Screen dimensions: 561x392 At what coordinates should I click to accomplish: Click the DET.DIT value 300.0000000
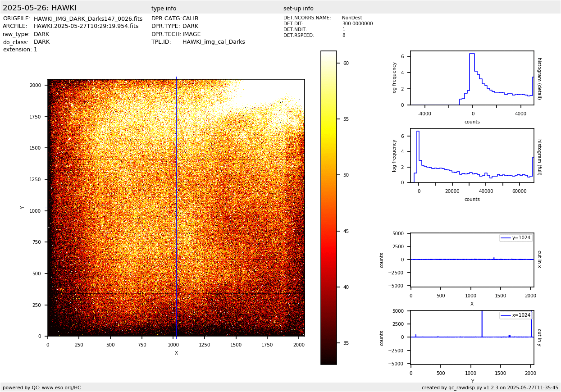357,24
